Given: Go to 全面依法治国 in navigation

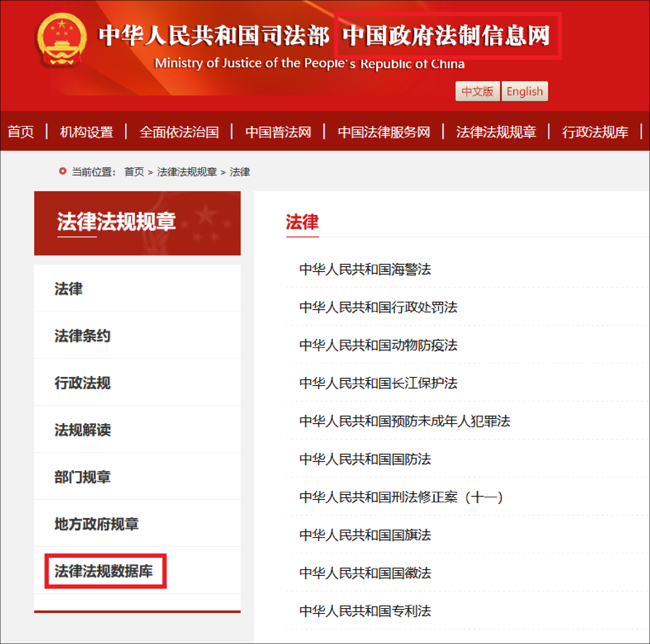Looking at the screenshot, I should [179, 132].
